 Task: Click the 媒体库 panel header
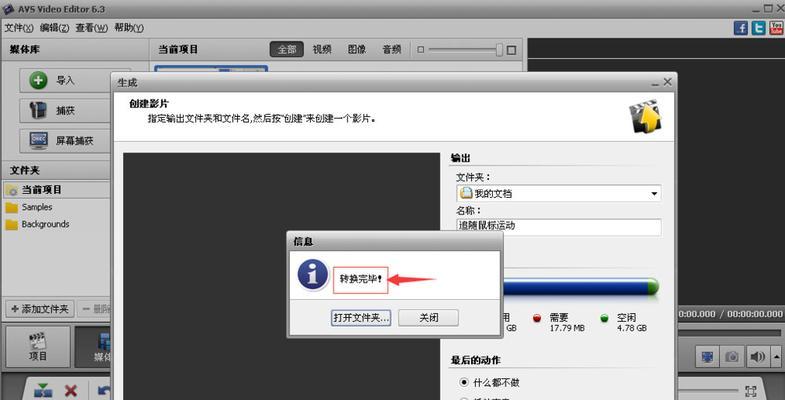[x=25, y=50]
